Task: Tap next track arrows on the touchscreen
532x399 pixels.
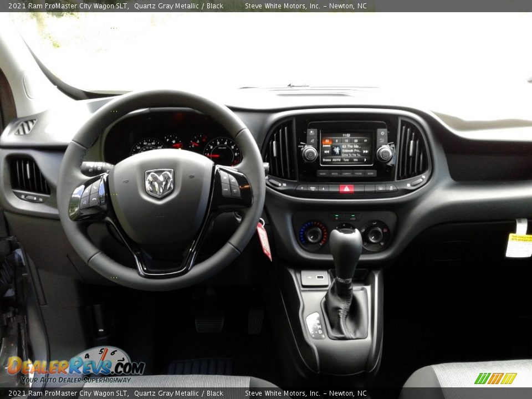Action: (366, 151)
